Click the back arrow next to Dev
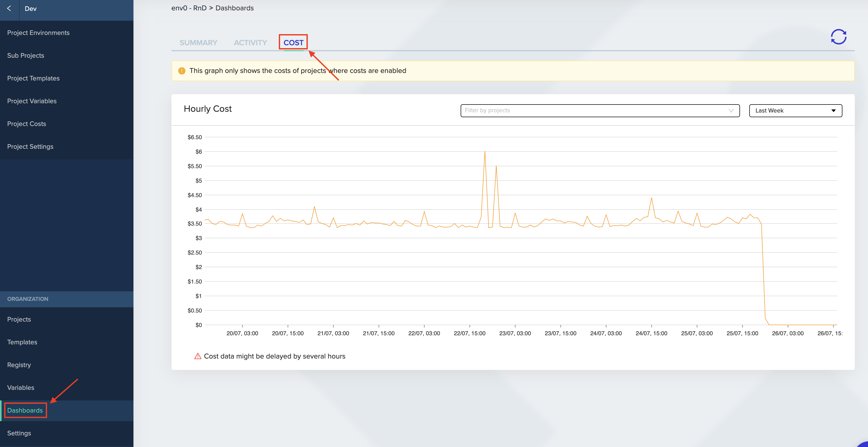The width and height of the screenshot is (868, 447). 9,9
